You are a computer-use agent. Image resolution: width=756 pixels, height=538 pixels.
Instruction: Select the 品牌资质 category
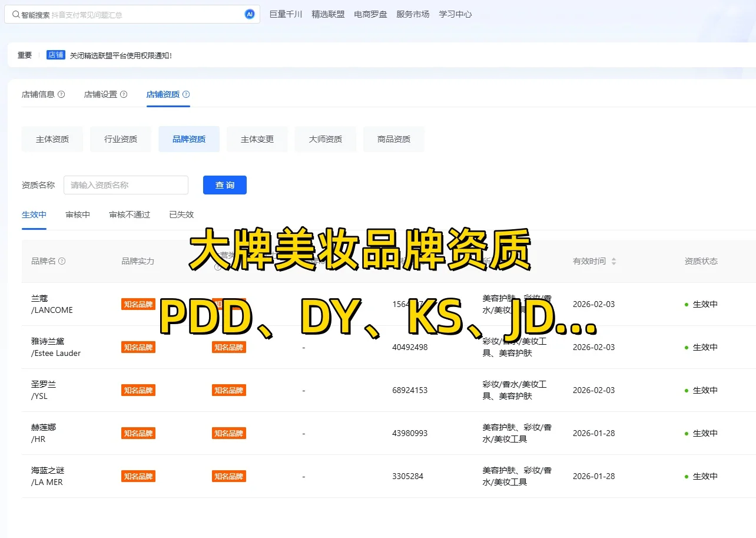189,139
